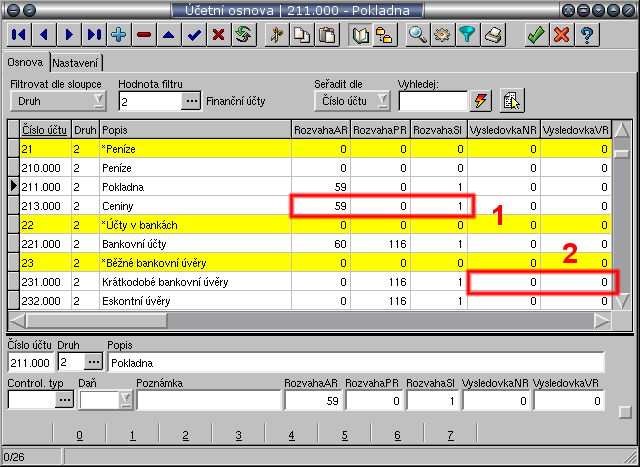Select the Osnova tab

click(x=26, y=62)
